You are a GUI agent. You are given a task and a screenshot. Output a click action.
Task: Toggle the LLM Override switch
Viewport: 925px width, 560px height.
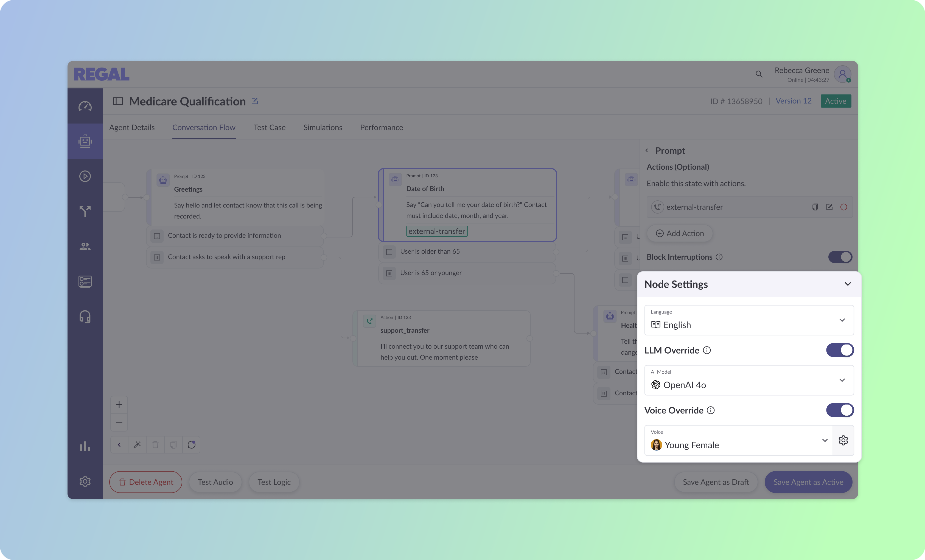[840, 350]
